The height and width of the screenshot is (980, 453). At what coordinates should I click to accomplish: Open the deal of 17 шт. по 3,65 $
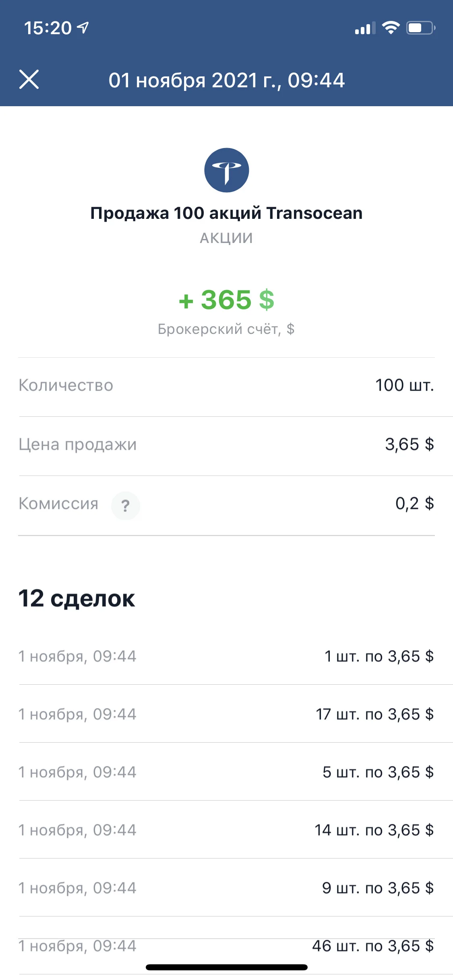point(226,714)
